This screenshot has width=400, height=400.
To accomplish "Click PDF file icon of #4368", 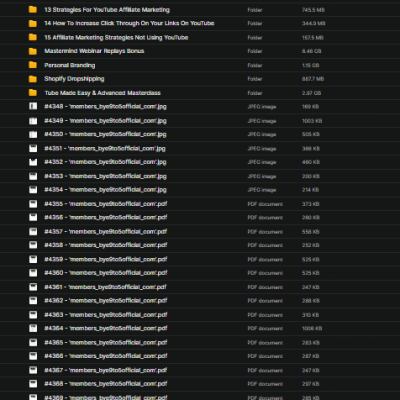I will (33, 383).
